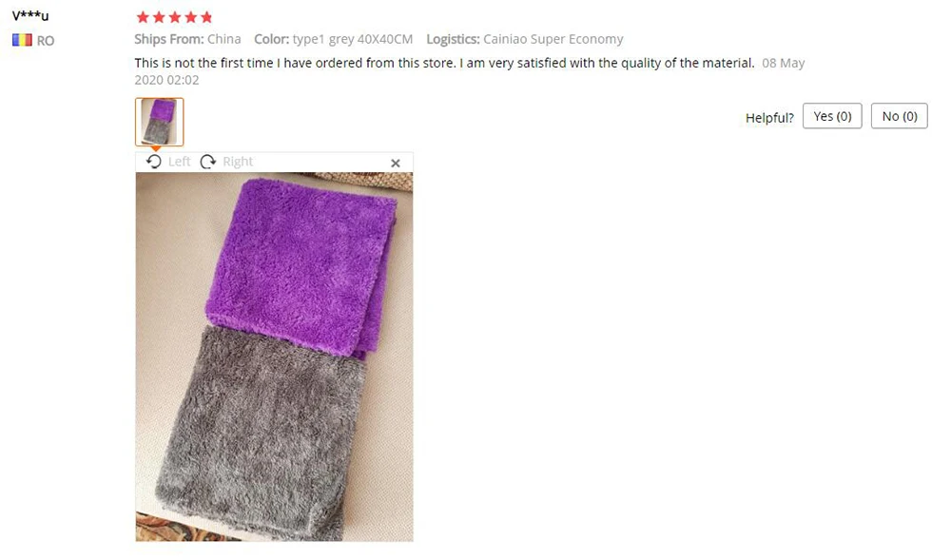Click the rotate right arrow icon
The height and width of the screenshot is (560, 951).
pos(208,162)
